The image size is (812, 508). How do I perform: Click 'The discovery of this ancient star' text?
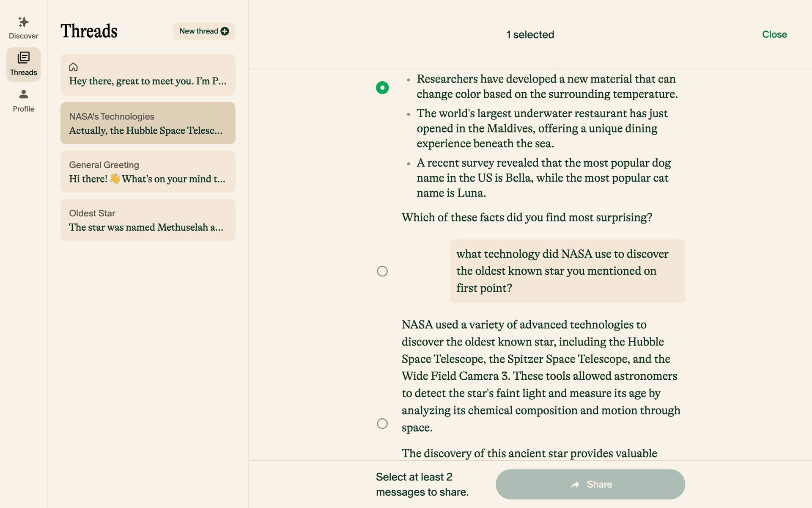(529, 453)
